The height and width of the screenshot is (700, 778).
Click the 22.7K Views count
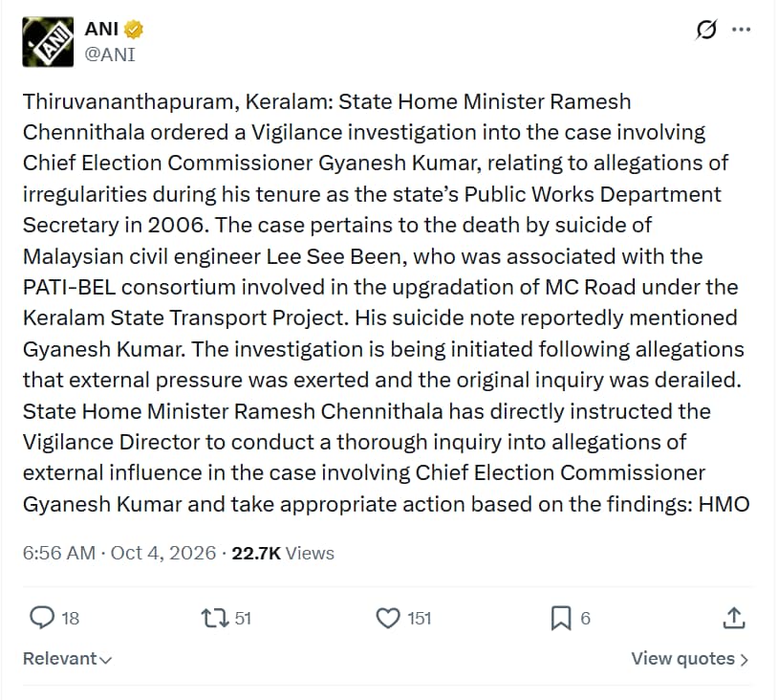[283, 553]
